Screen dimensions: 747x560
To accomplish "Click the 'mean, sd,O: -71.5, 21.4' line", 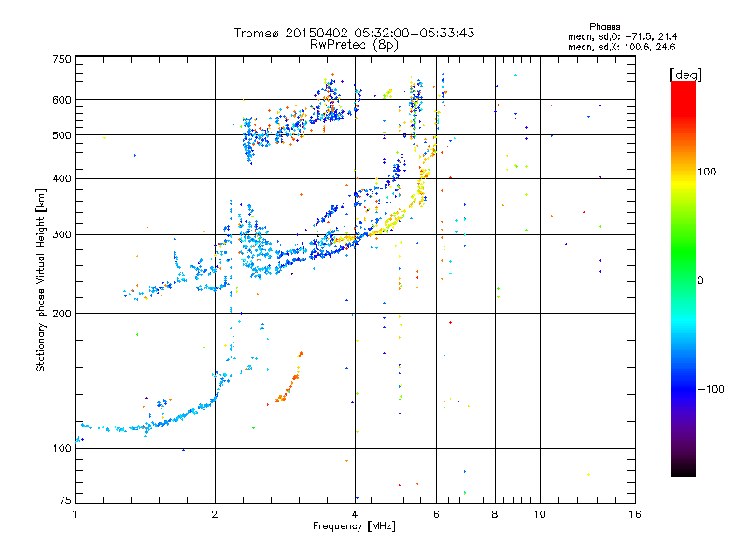I will click(x=622, y=36).
